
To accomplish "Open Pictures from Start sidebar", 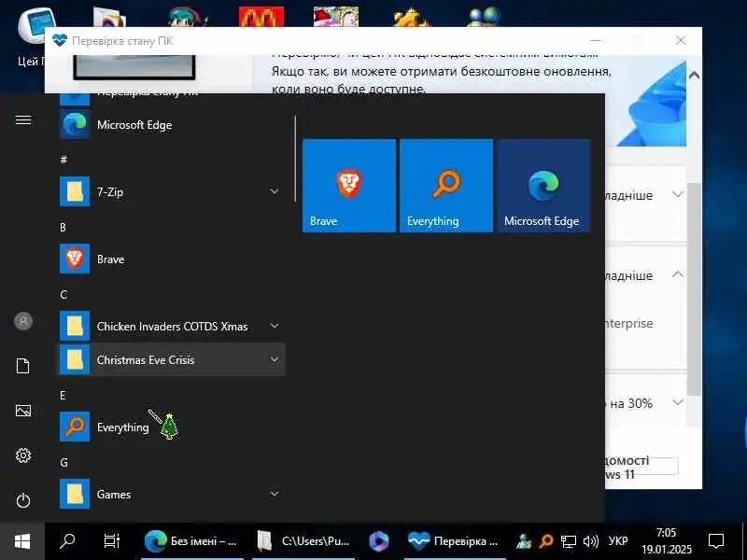I will coord(22,411).
